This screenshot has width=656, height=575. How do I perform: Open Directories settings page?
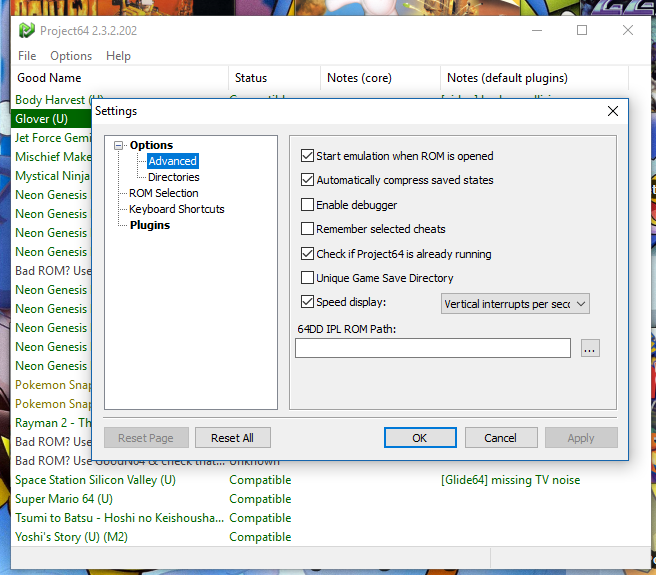[174, 177]
